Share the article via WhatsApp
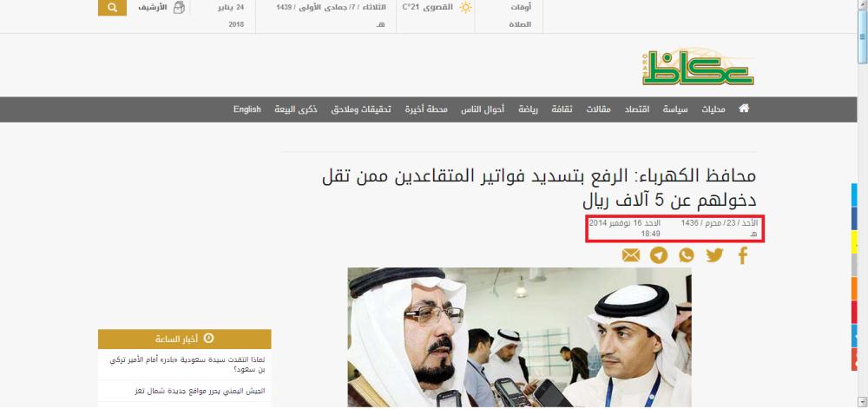This screenshot has width=868, height=409. point(687,255)
